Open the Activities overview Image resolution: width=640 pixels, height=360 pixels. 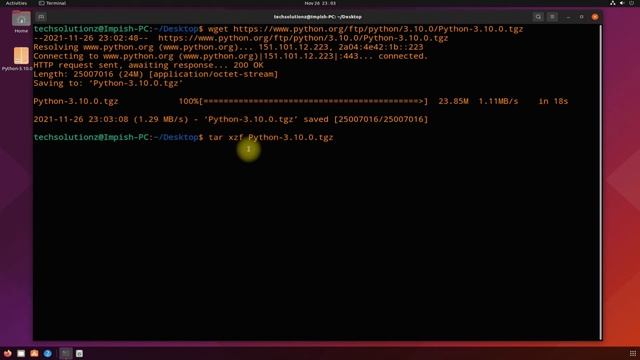16,3
